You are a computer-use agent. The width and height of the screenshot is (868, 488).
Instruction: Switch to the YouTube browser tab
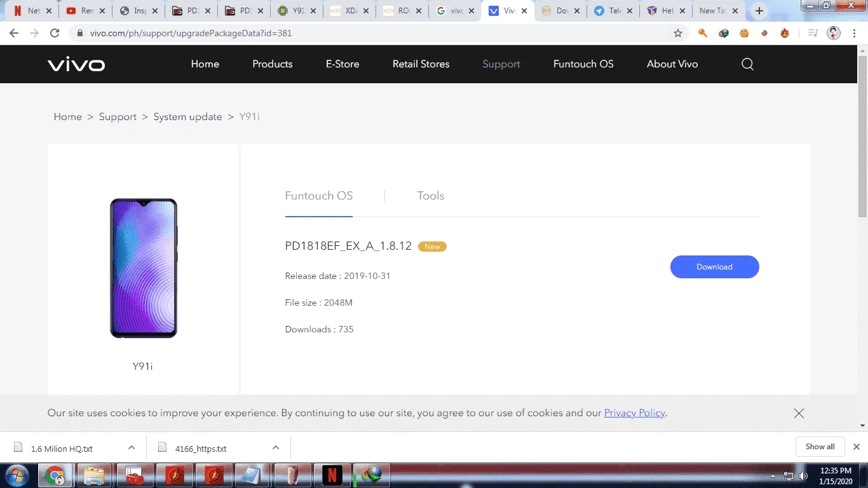(x=86, y=11)
